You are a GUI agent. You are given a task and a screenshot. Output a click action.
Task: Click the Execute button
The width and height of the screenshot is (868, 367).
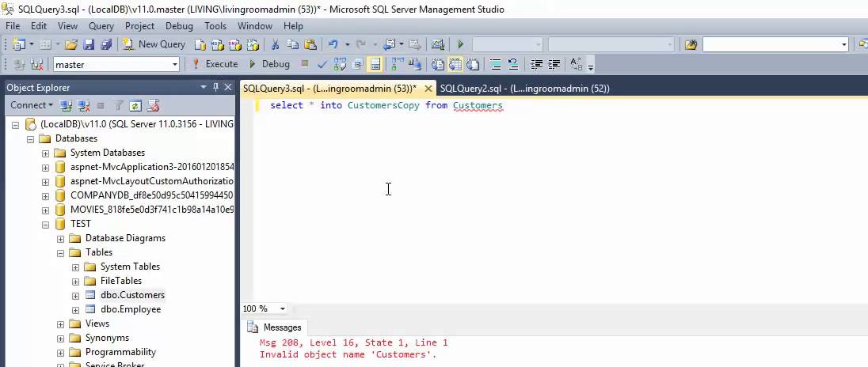click(215, 64)
